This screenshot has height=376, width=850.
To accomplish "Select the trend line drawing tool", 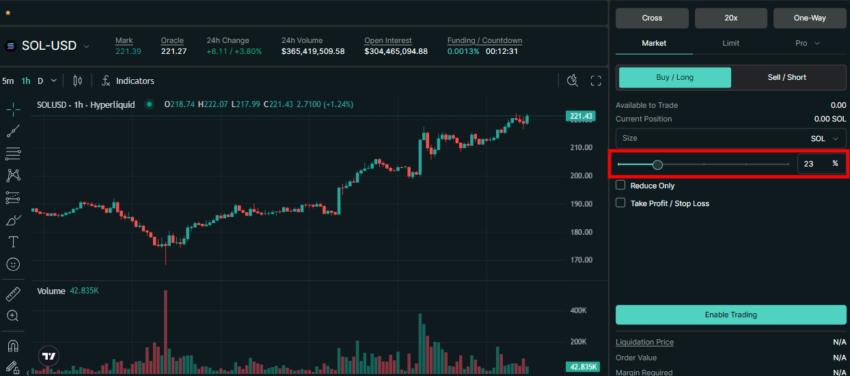I will [14, 131].
